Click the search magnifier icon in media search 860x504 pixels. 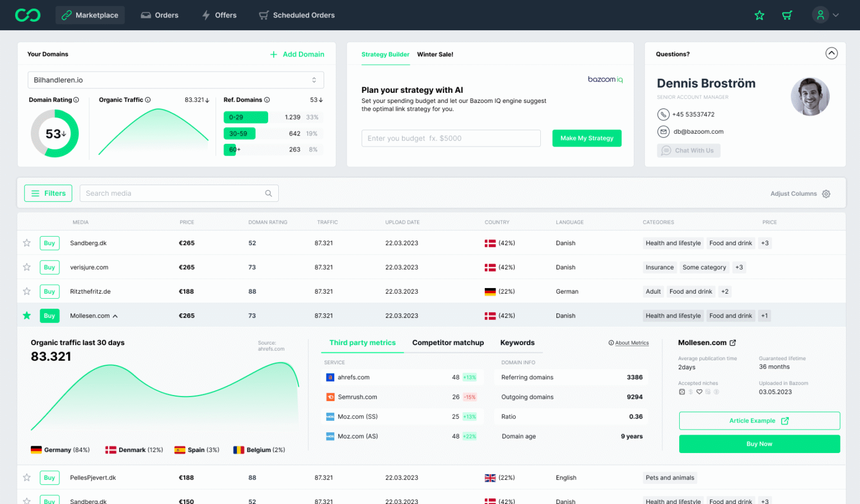coord(268,194)
